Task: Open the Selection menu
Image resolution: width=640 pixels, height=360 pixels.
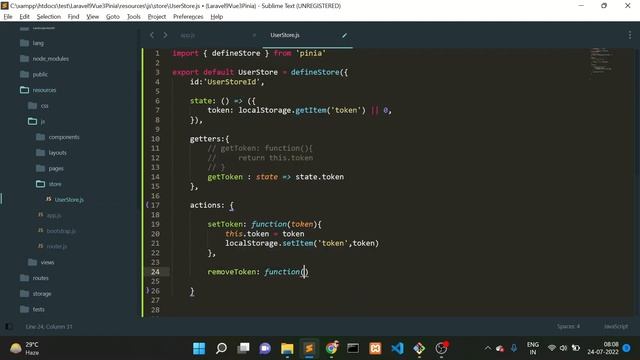Action: pos(49,17)
